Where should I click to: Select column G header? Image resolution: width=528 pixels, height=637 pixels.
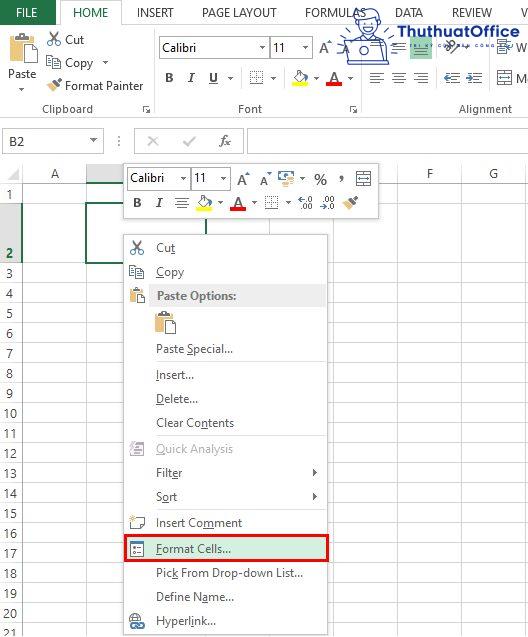(493, 174)
